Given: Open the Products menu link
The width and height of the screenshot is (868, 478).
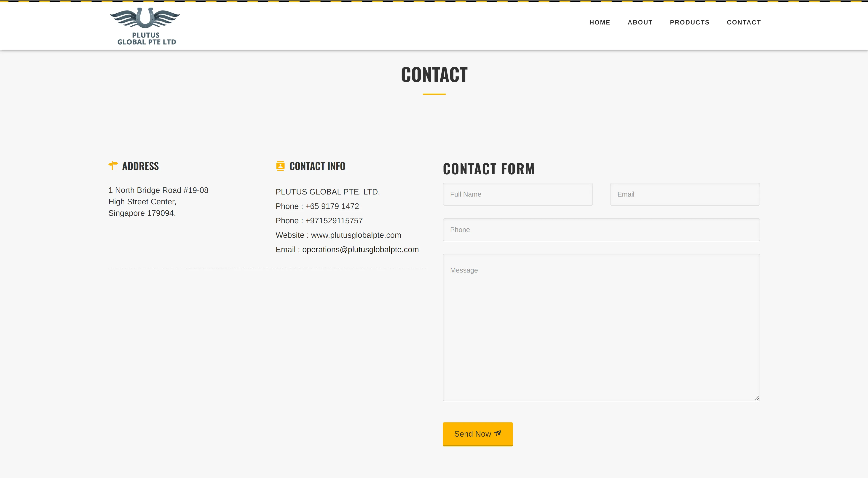Looking at the screenshot, I should point(689,22).
